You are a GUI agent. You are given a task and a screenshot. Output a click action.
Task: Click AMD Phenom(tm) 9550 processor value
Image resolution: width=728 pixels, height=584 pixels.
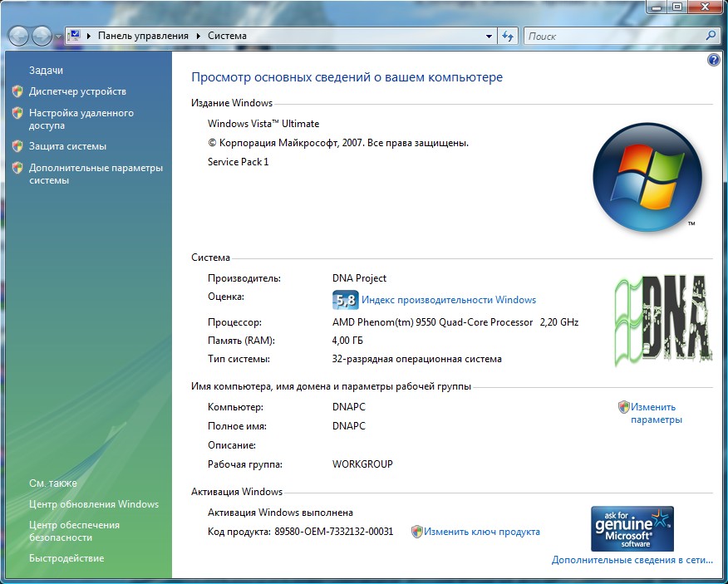[x=455, y=322]
